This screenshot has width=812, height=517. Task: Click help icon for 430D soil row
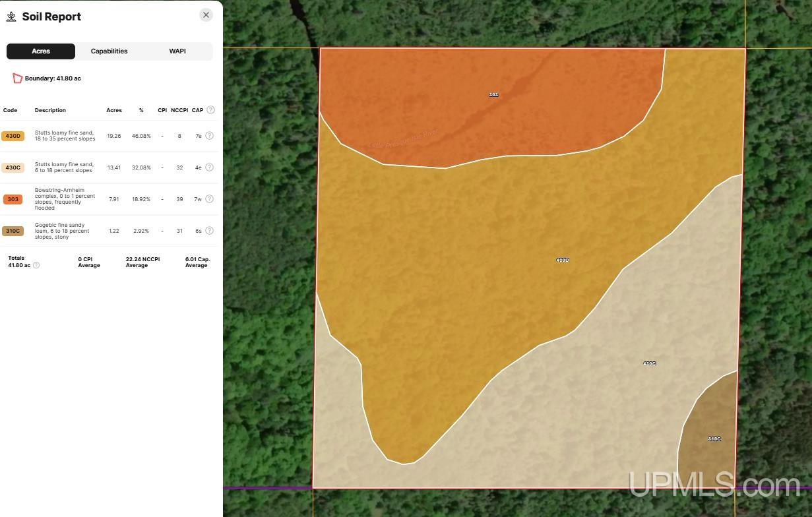[209, 136]
